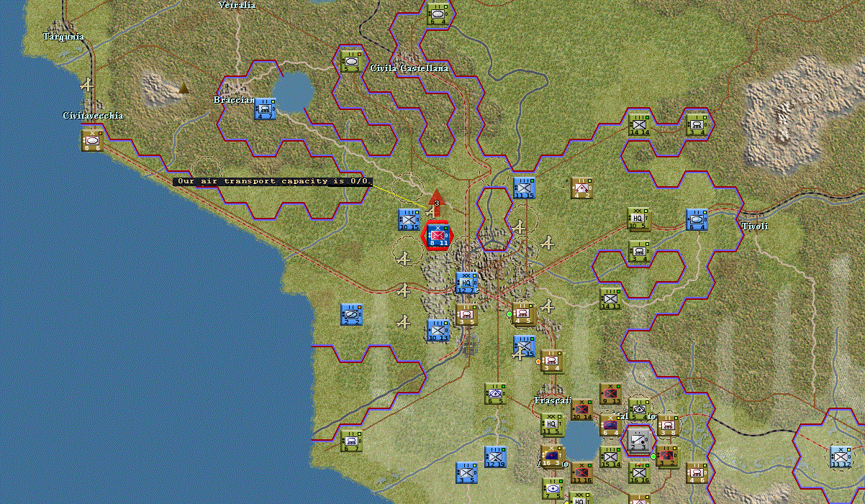Click the 'Our air transport capacity is 0/0' message

pos(273,182)
